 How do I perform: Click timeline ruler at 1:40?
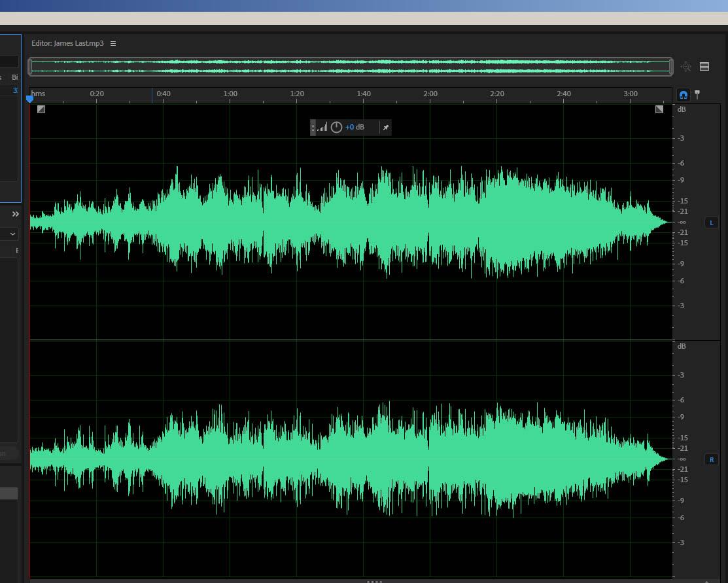364,94
